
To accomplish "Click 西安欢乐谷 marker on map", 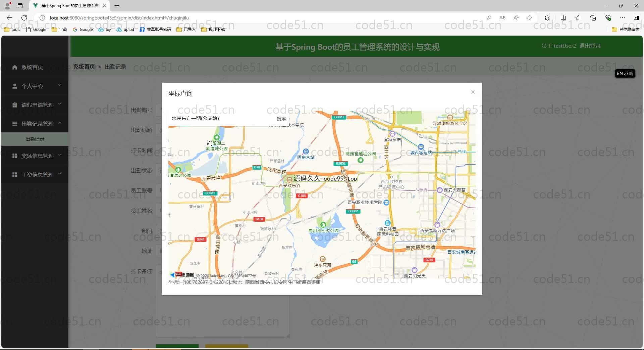I will coord(289,180).
